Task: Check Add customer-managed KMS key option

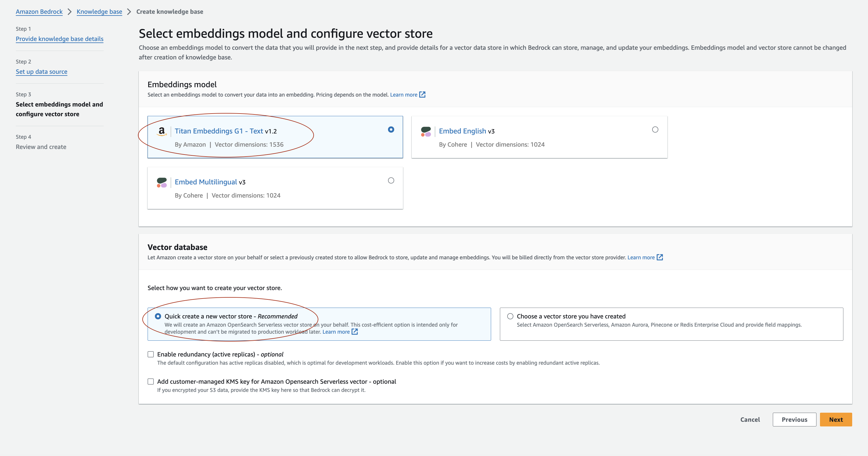Action: click(x=151, y=381)
